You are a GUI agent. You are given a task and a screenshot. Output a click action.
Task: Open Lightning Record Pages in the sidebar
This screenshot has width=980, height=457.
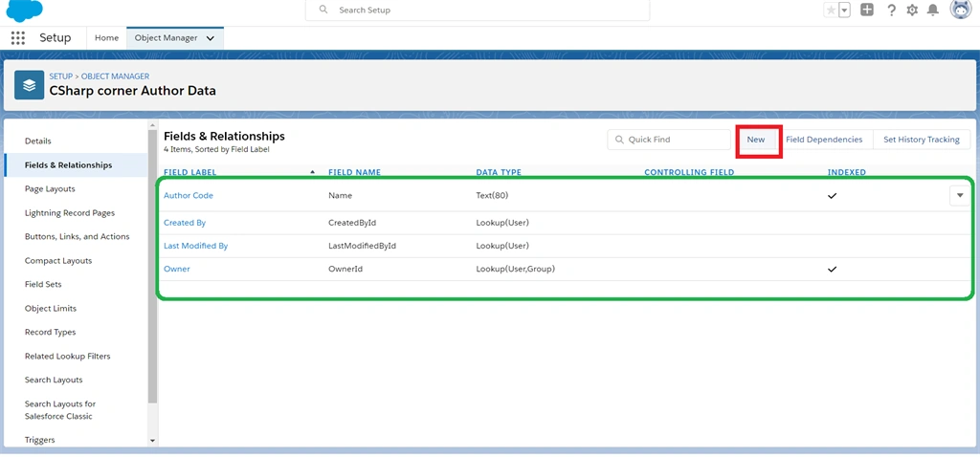point(70,213)
